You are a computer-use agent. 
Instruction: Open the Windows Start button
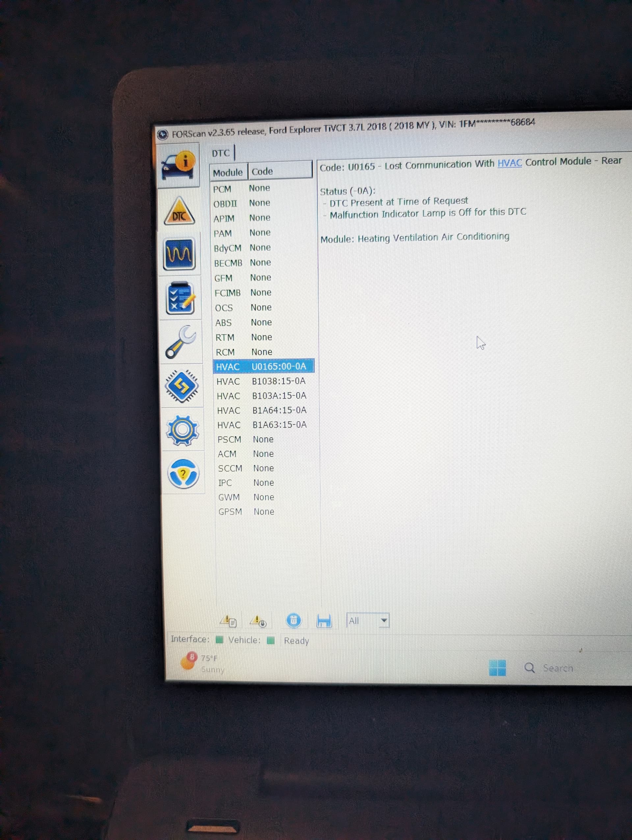tap(497, 668)
